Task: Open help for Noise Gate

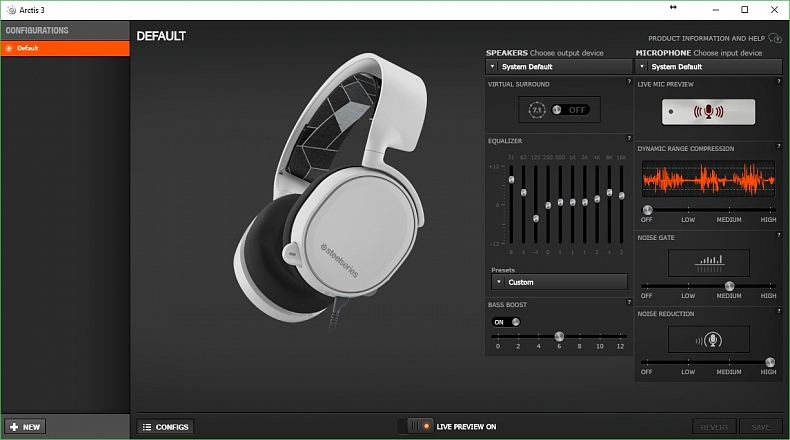Action: (x=778, y=235)
